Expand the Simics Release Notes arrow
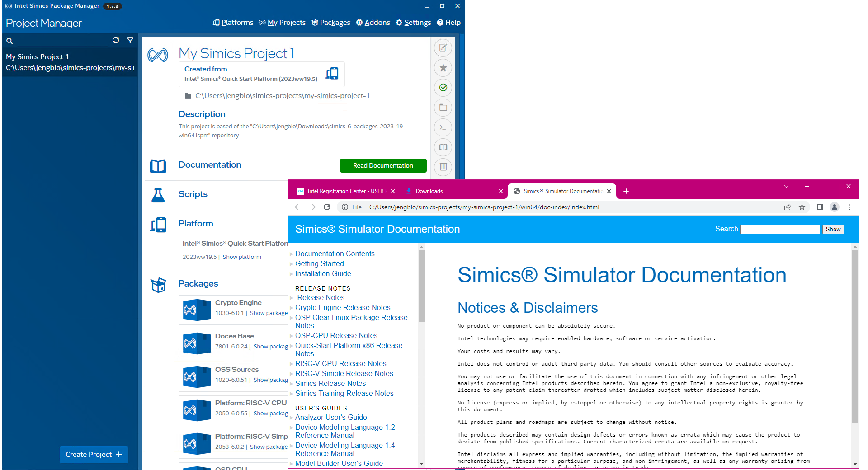Image resolution: width=868 pixels, height=470 pixels. (x=292, y=384)
